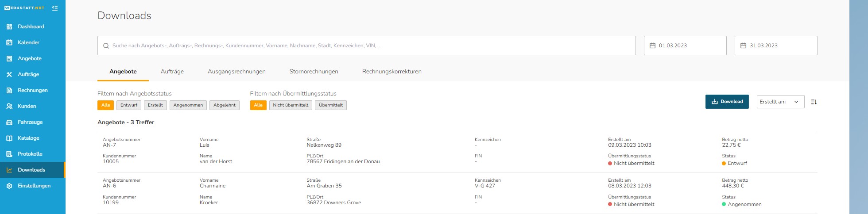This screenshot has height=214, width=868.
Task: Click amount 22,75 €
Action: pos(731,145)
